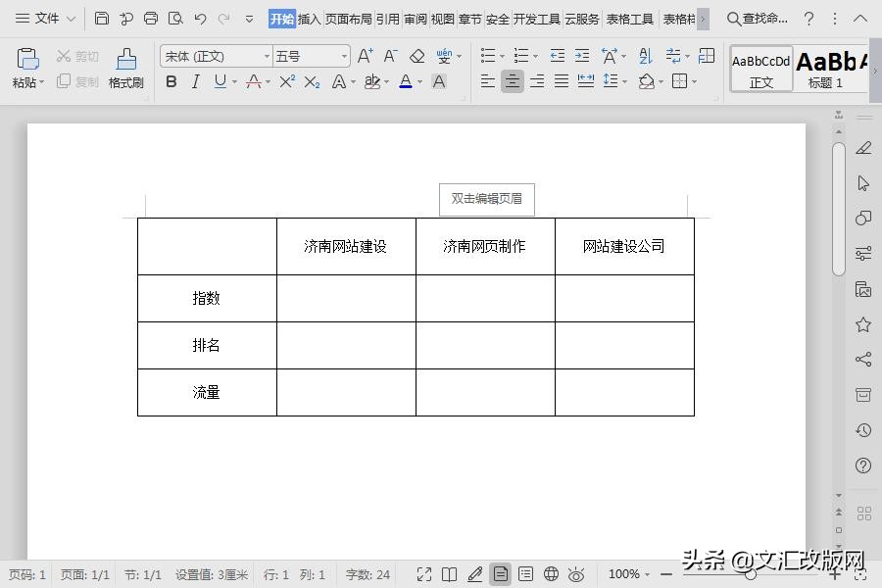Enable center paragraph alignment
This screenshot has width=882, height=588.
point(513,81)
